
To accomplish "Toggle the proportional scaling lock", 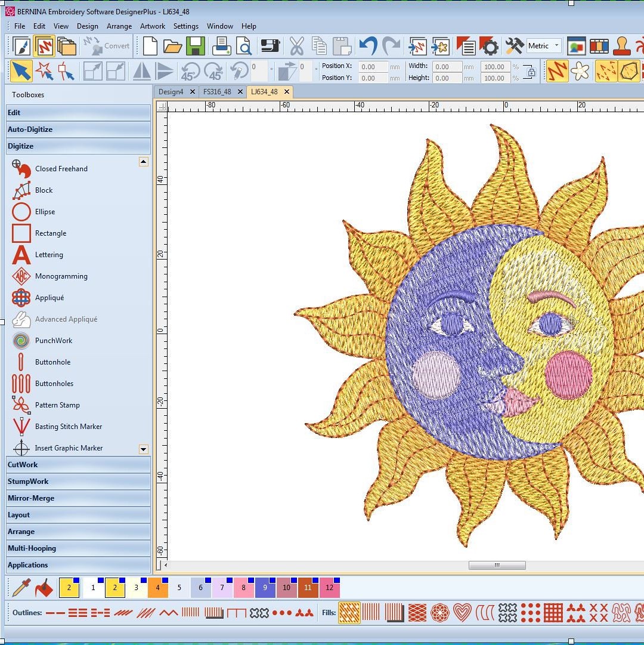I will point(530,72).
